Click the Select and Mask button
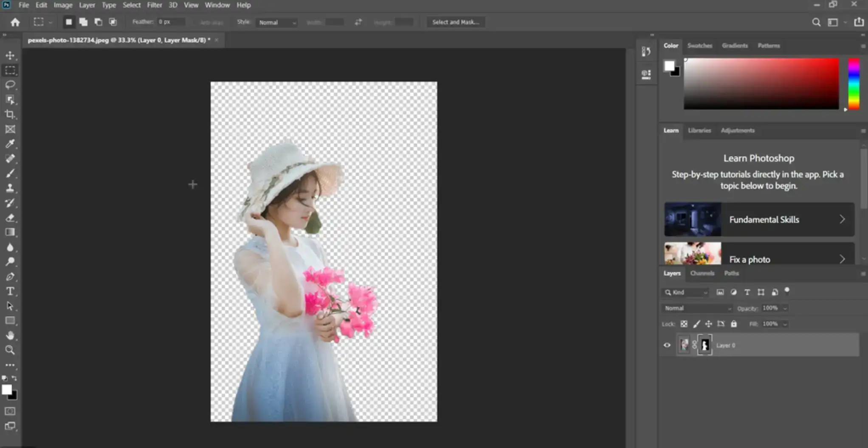This screenshot has height=448, width=868. [x=455, y=22]
